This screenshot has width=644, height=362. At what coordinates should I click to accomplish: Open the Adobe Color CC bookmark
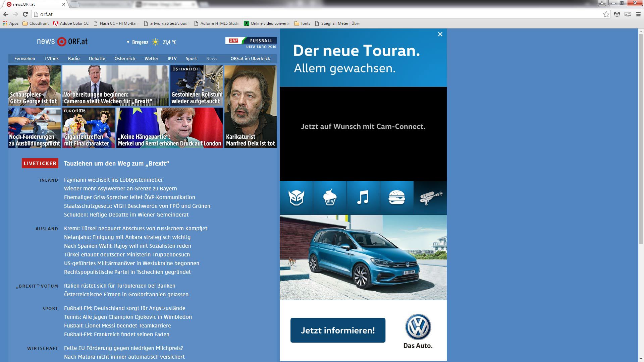click(x=71, y=23)
